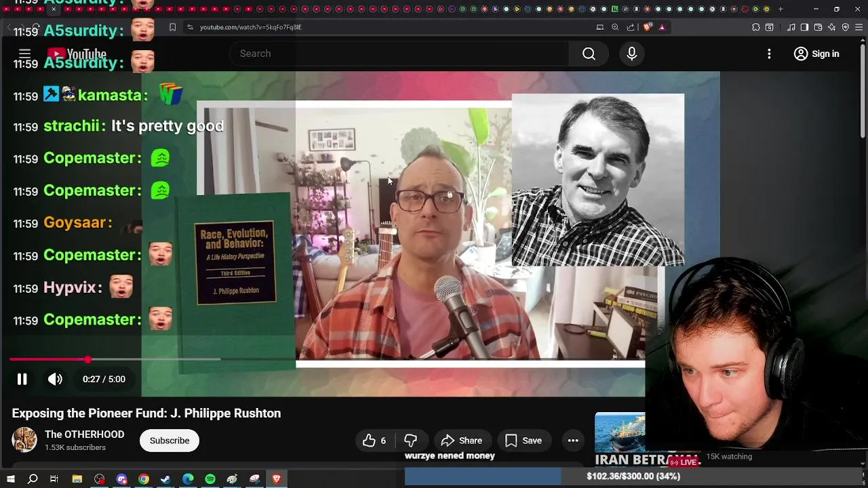Like the video with thumbs up
868x488 pixels.
point(369,441)
